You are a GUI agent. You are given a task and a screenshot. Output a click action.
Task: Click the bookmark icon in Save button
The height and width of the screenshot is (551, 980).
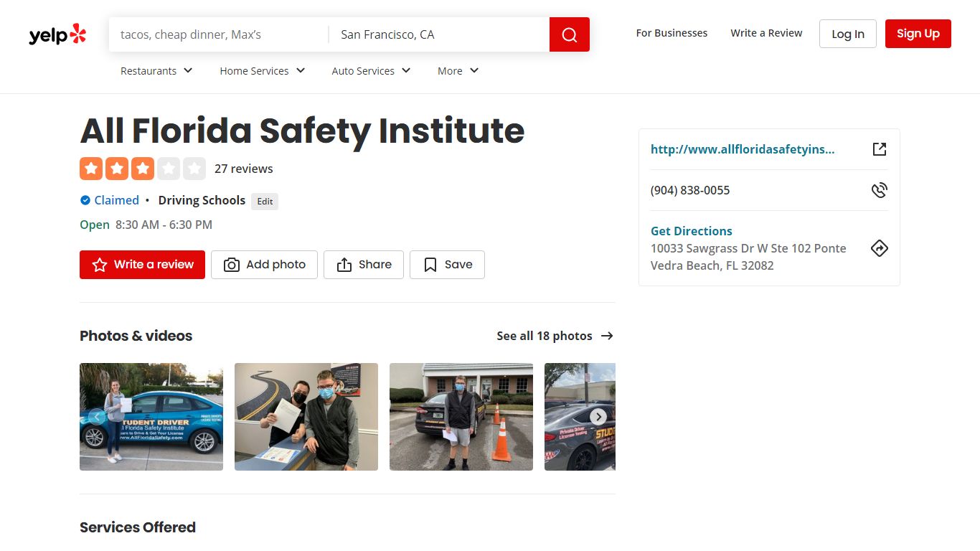(430, 265)
